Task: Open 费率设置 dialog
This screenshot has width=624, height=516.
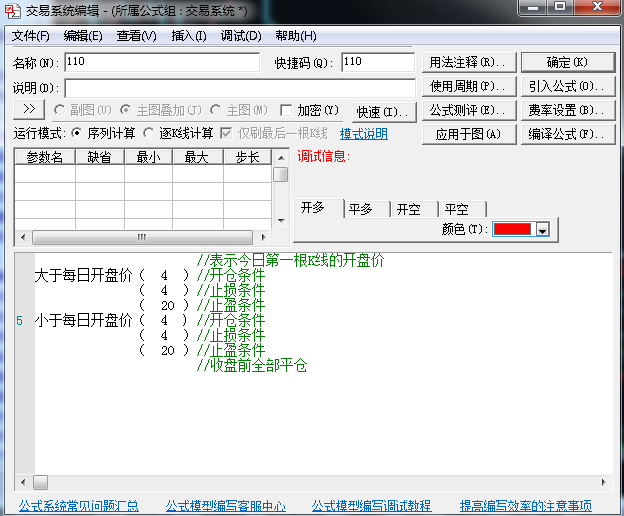Action: (567, 110)
